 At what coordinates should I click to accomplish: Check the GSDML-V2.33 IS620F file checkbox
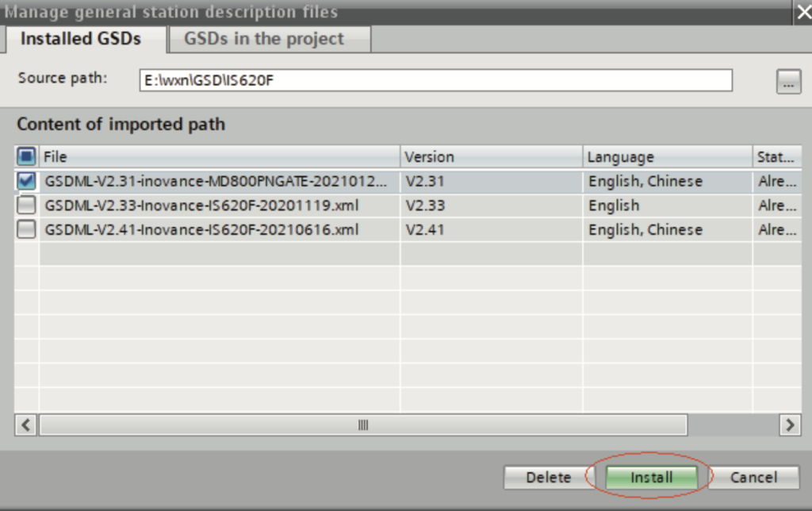(x=26, y=206)
